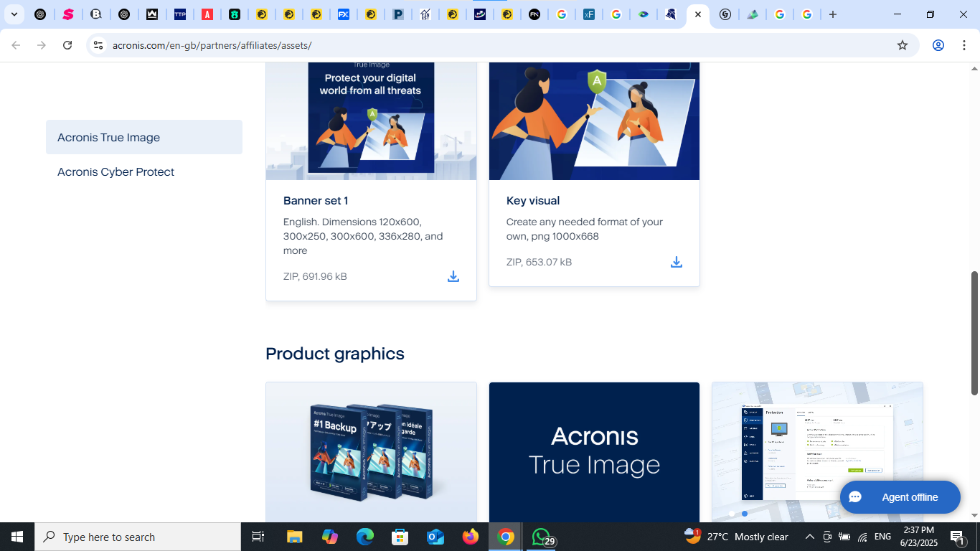Open Microsoft Edge from the taskbar
The image size is (980, 551).
tap(365, 537)
